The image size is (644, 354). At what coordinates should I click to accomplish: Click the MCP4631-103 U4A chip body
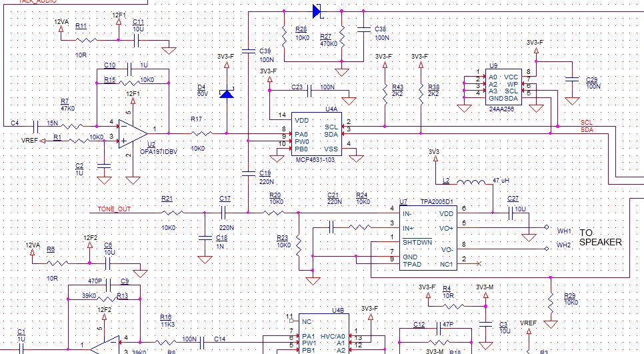[316, 134]
